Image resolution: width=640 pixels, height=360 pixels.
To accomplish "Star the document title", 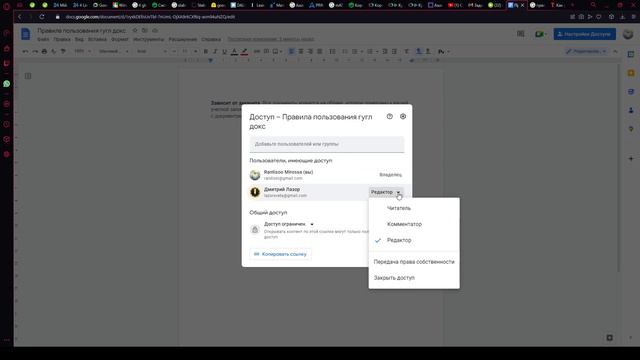I will pos(135,31).
